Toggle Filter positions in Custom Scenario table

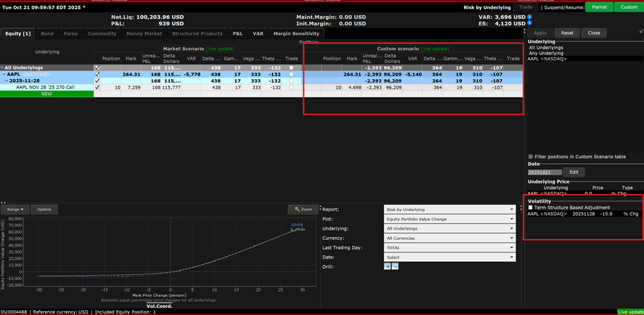point(531,157)
